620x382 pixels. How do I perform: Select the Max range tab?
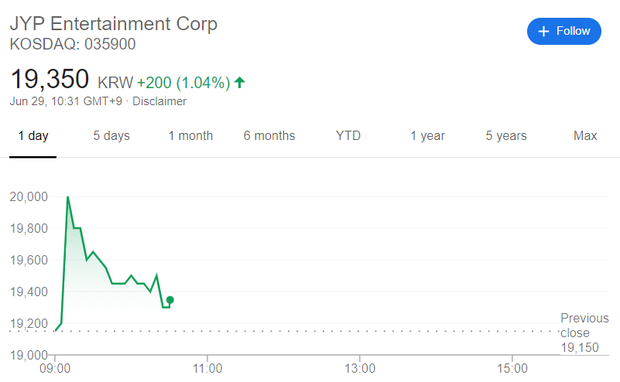[x=585, y=136]
